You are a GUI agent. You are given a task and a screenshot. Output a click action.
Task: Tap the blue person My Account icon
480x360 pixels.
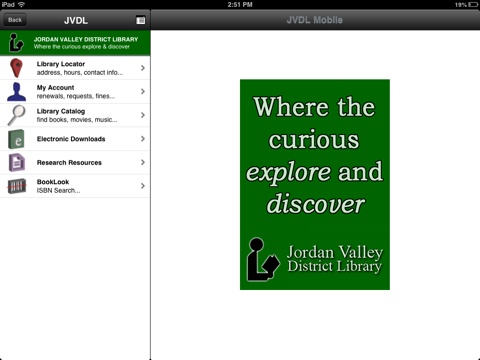[x=16, y=92]
